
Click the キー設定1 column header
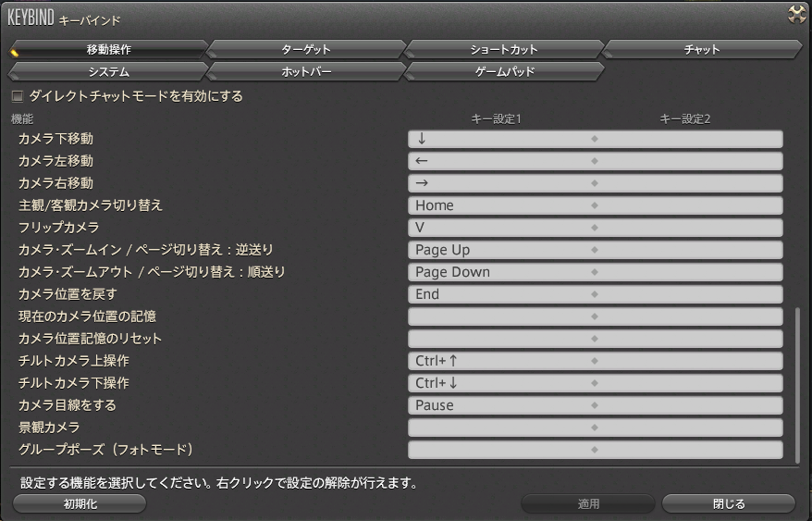coord(496,119)
